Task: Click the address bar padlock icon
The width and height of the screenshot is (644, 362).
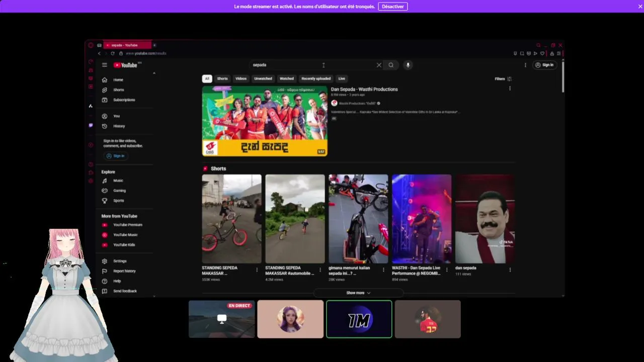Action: click(120, 53)
